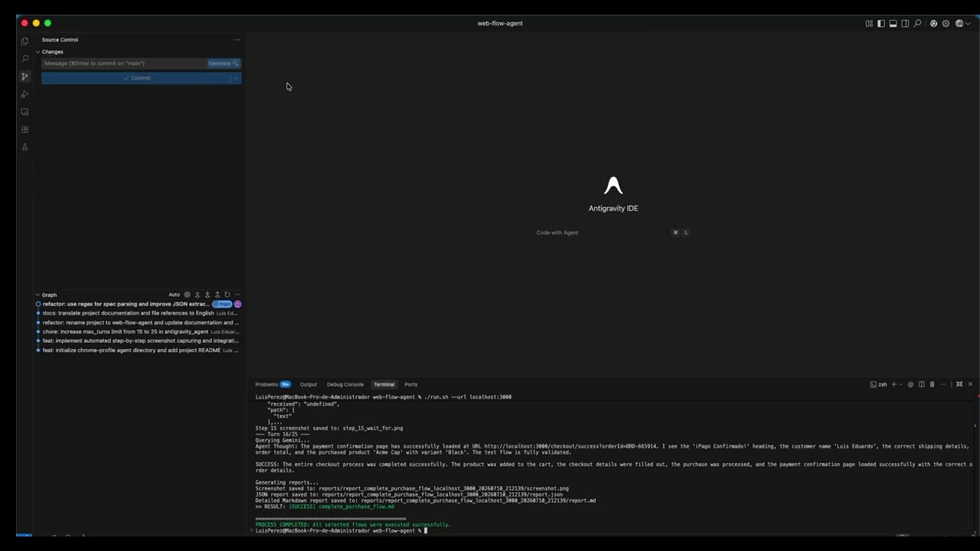
Task: Switch to the Debug Console tab
Action: click(x=345, y=384)
